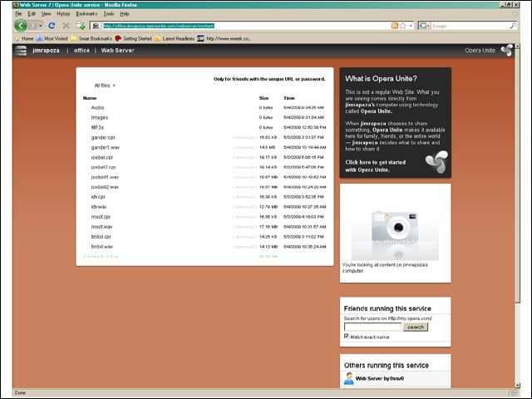
Task: Click the joebel.cpr file name
Action: 102,157
